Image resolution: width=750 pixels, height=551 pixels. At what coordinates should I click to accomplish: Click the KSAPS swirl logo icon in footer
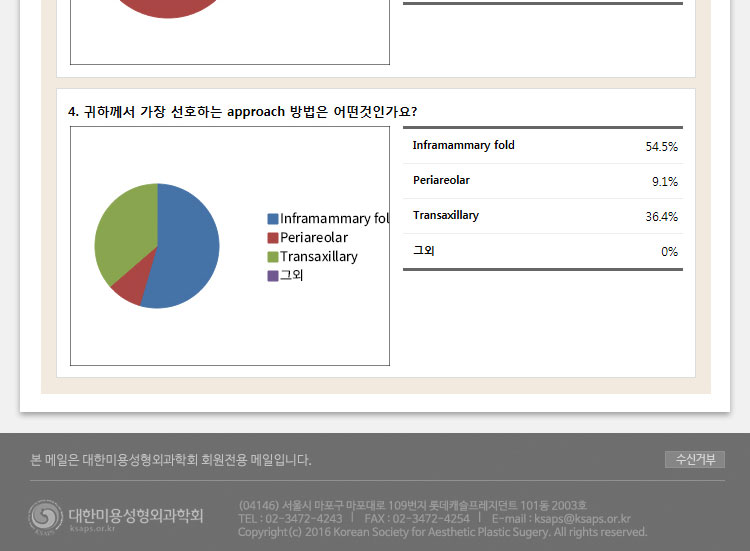coord(44,517)
